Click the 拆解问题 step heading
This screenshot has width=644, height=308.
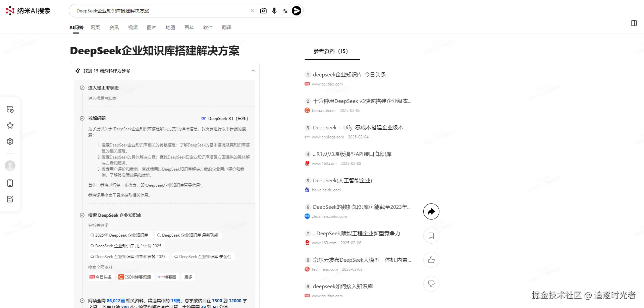tap(97, 118)
